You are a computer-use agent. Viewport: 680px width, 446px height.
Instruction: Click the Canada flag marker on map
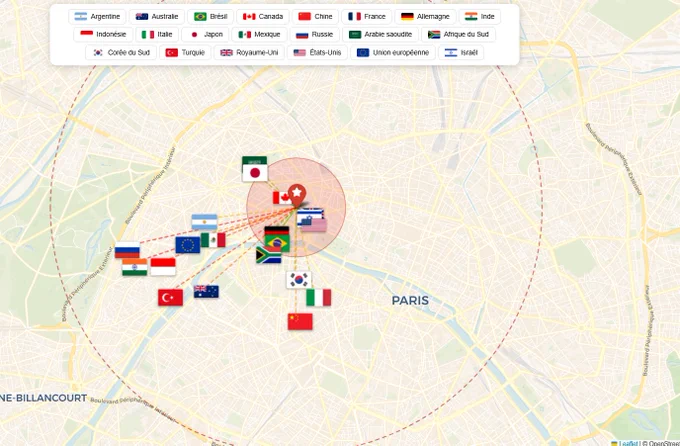[x=281, y=198]
